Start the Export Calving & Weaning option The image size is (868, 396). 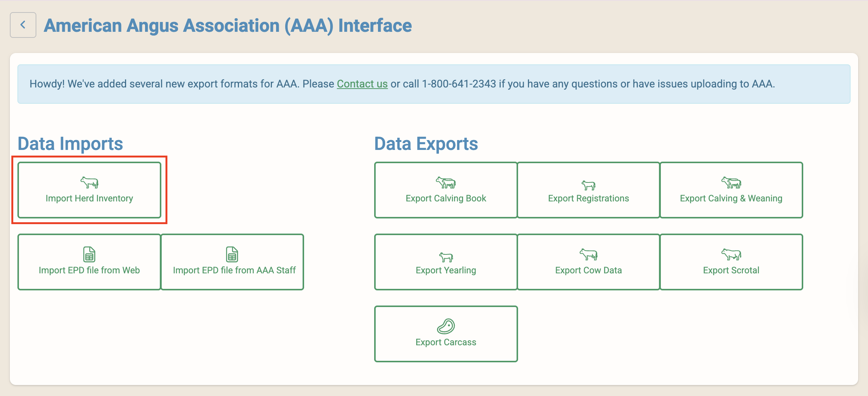click(x=731, y=190)
